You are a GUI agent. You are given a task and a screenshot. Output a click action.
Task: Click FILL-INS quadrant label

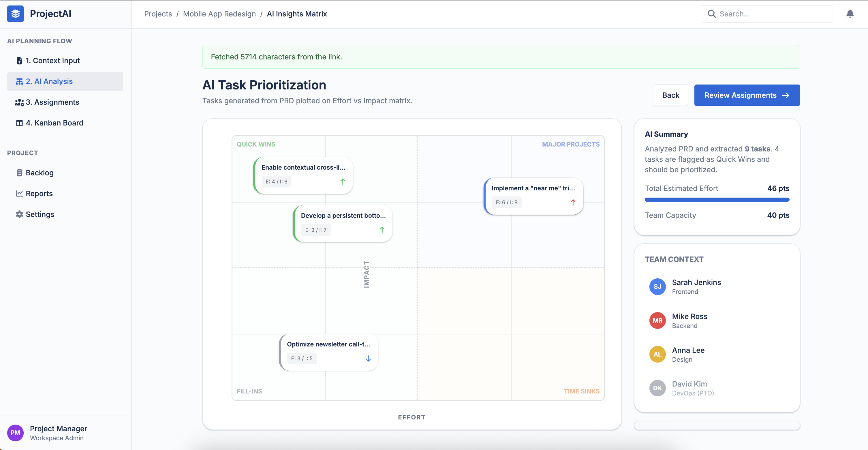pos(249,391)
